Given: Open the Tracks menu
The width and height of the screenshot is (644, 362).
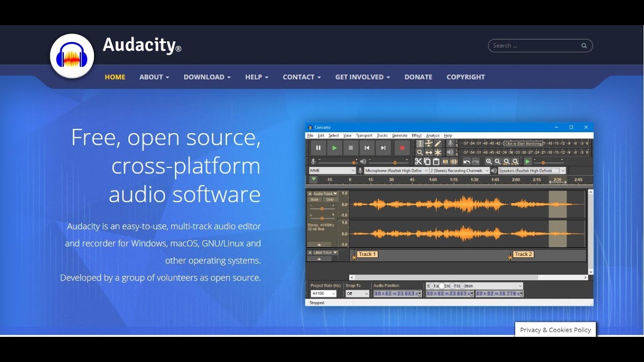Looking at the screenshot, I should click(382, 136).
